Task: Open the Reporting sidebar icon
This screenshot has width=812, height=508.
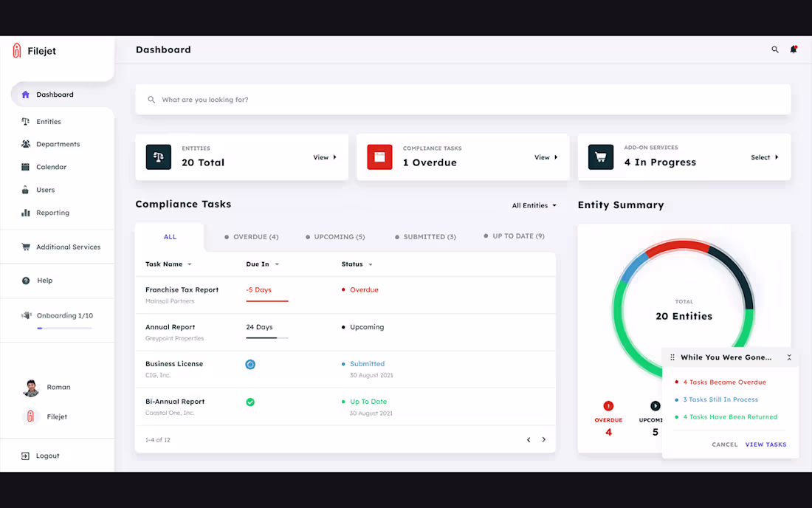Action: pos(25,213)
